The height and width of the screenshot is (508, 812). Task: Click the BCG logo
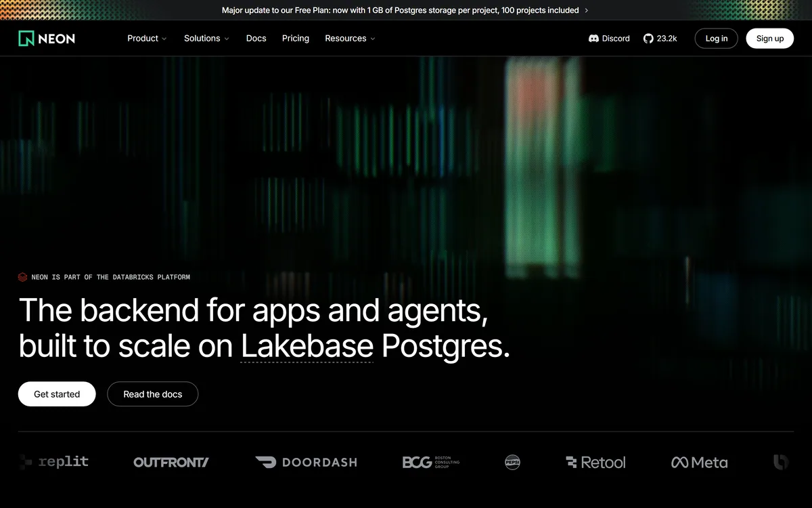click(x=431, y=462)
